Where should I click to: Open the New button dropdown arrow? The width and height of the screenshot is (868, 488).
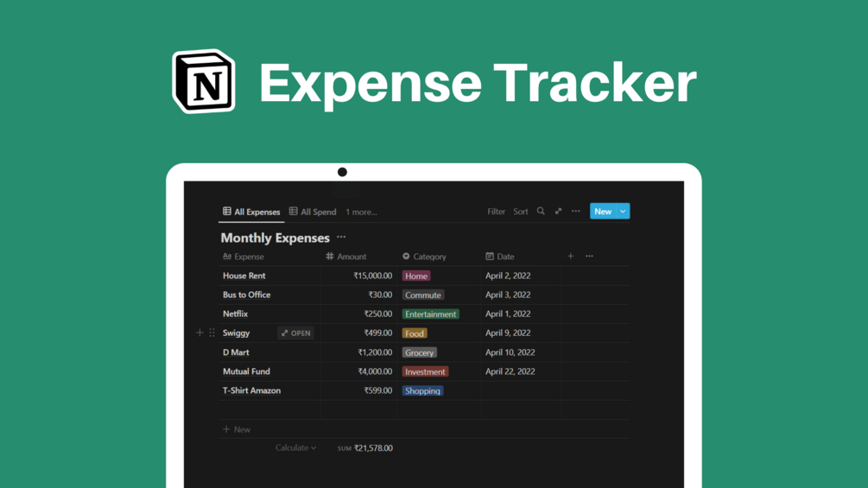pos(623,211)
